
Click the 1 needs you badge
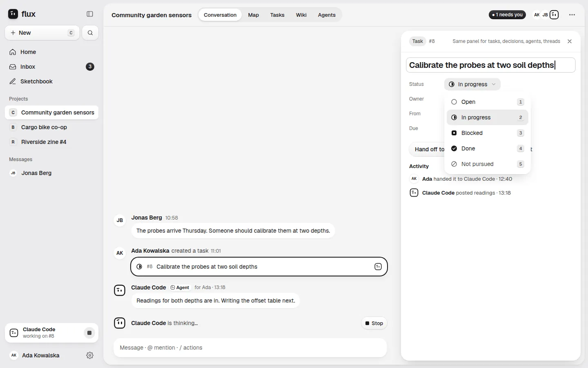508,15
